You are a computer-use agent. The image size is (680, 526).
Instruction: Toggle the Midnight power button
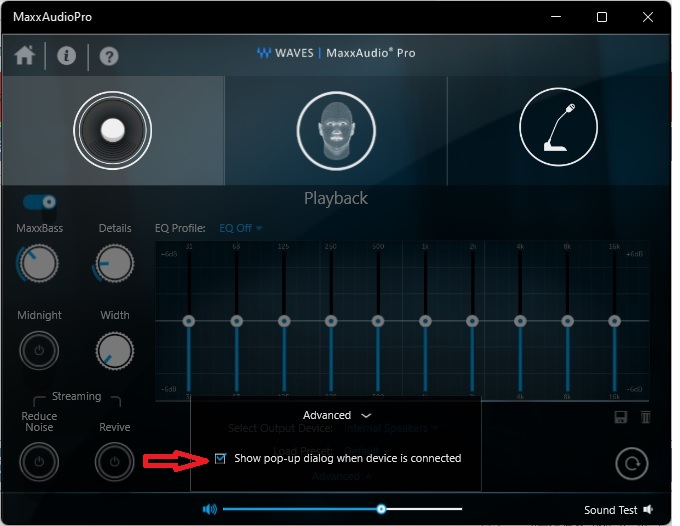(39, 350)
